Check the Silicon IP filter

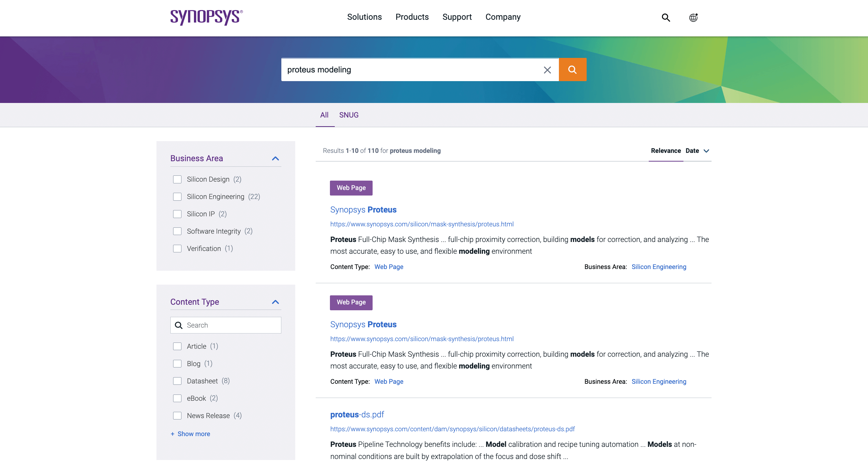(x=177, y=214)
